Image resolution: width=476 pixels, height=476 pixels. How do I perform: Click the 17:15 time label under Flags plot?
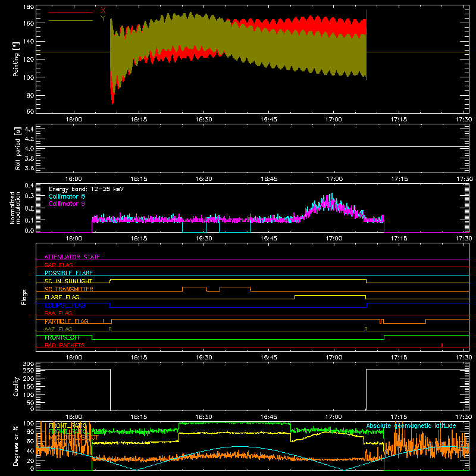coord(399,358)
